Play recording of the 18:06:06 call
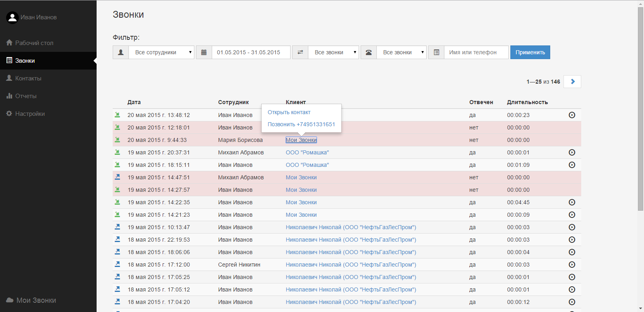644x312 pixels. click(x=572, y=252)
